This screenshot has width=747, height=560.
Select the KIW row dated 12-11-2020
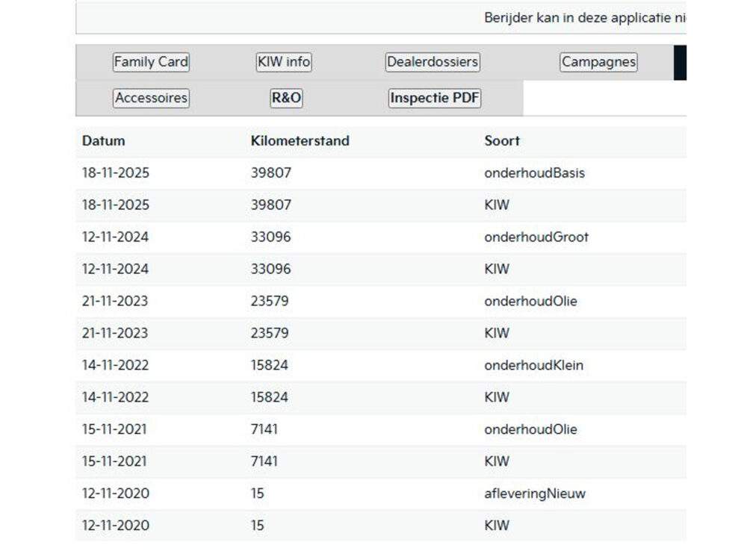click(x=381, y=526)
